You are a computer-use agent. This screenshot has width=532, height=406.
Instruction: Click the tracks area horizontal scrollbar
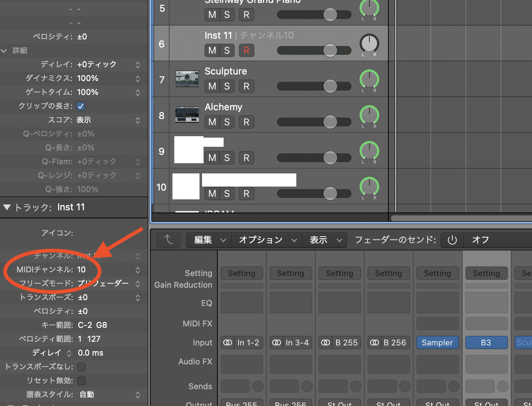[x=461, y=218]
